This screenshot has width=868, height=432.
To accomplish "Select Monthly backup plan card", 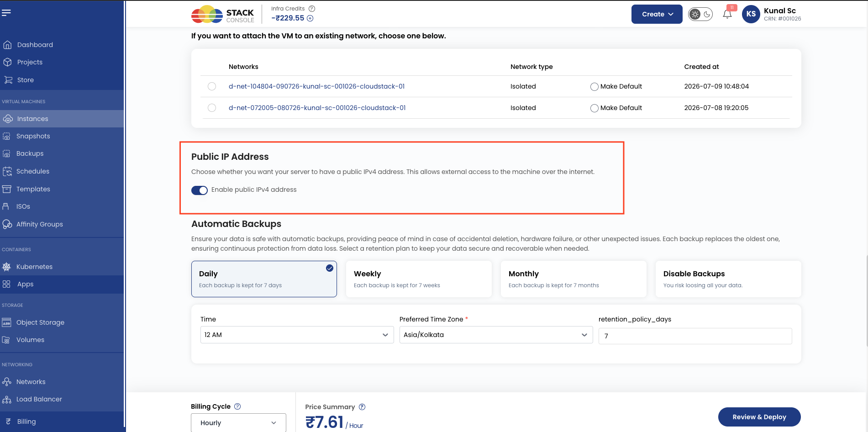I will pyautogui.click(x=573, y=279).
